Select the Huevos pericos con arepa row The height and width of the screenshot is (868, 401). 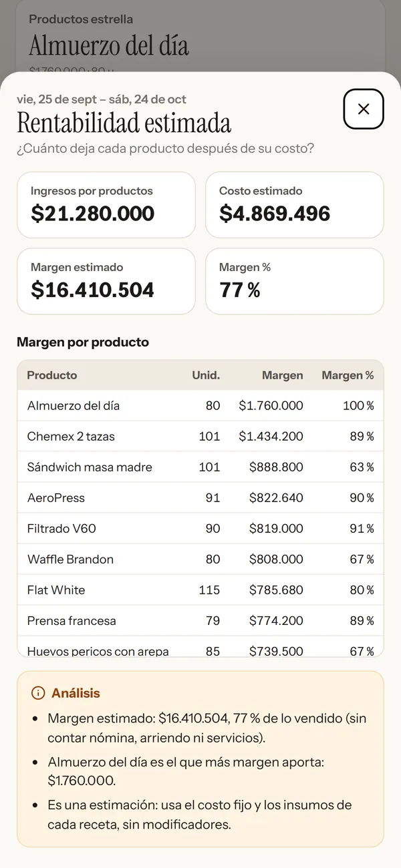point(200,647)
